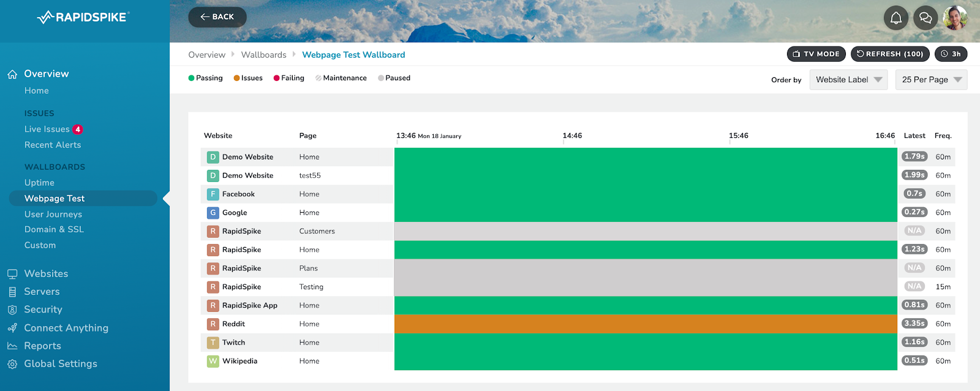The height and width of the screenshot is (391, 980).
Task: Click the grey RapidSpike Customers status bar
Action: (x=646, y=231)
